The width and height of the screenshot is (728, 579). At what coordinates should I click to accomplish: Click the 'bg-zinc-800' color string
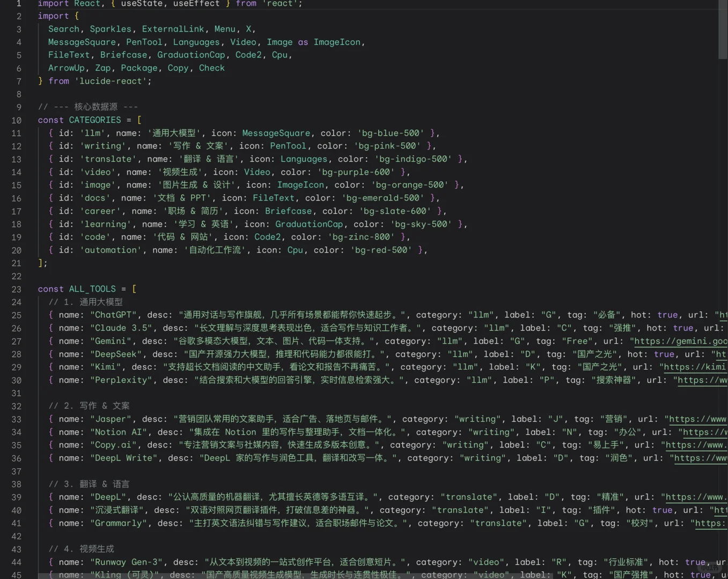[x=361, y=237]
